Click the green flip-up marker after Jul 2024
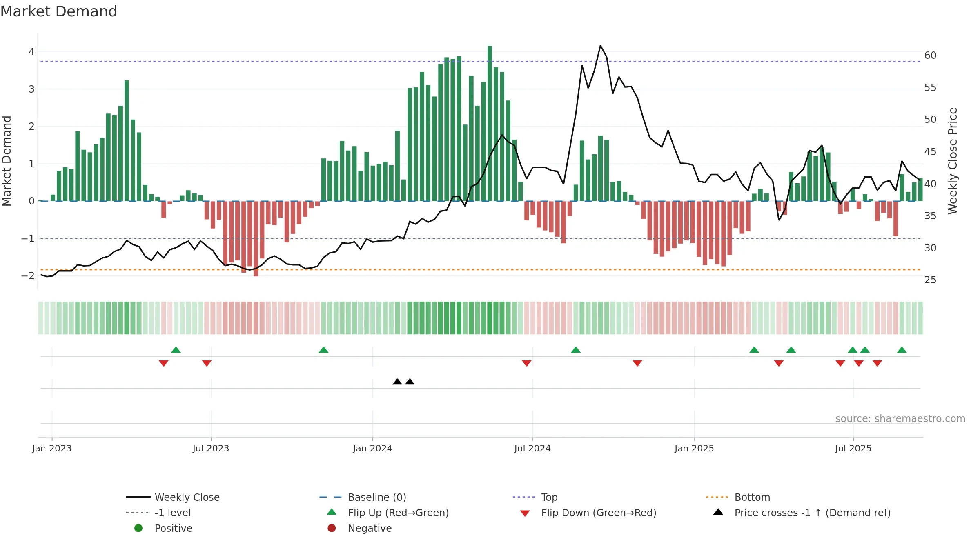The image size is (980, 551). pyautogui.click(x=576, y=350)
